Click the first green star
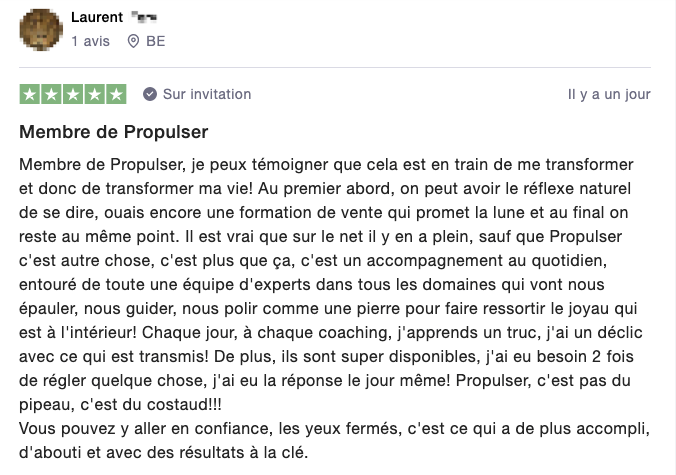This screenshot has width=676, height=475. click(30, 94)
